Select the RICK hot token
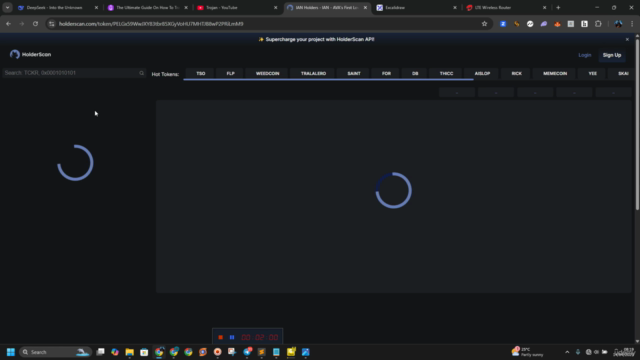This screenshot has height=360, width=640. [516, 73]
